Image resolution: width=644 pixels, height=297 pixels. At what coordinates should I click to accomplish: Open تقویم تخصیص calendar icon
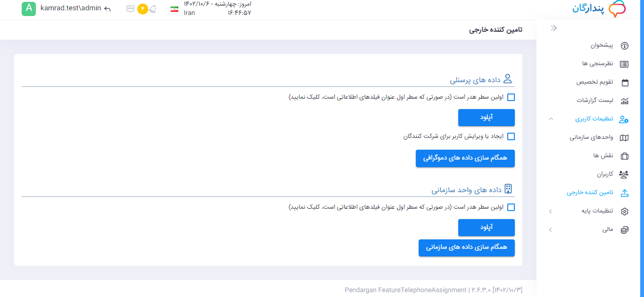click(x=625, y=82)
